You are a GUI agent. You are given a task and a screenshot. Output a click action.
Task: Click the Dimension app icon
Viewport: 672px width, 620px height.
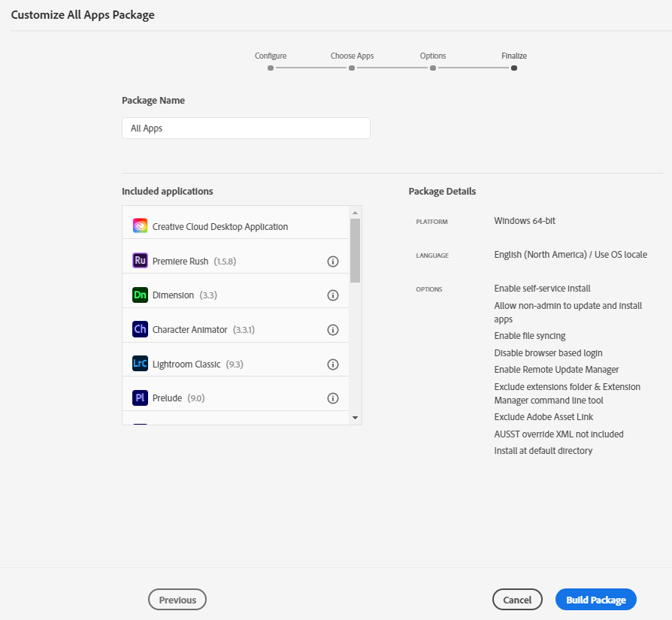(140, 294)
